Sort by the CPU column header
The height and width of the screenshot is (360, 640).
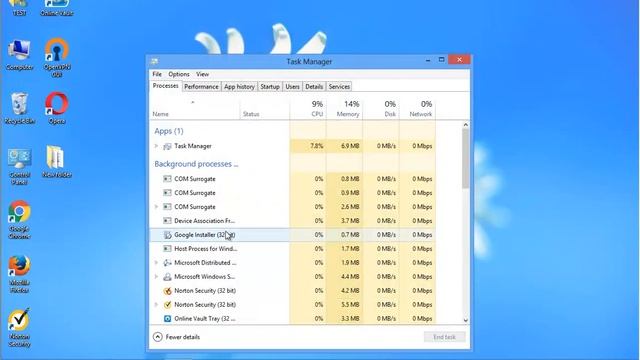[308, 109]
